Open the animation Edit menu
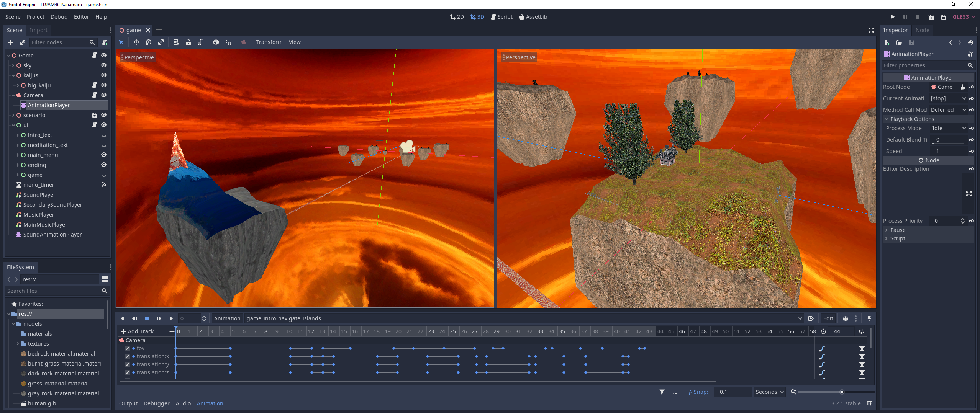This screenshot has width=980, height=413. click(x=828, y=318)
